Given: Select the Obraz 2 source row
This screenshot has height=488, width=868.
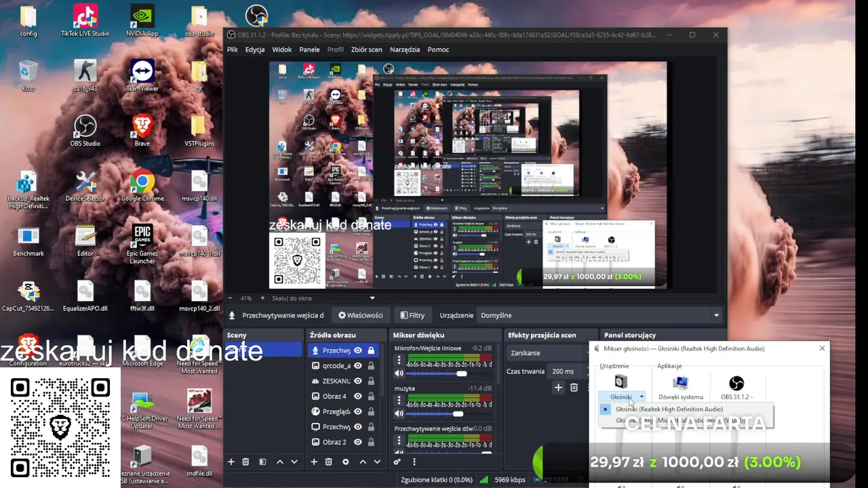Looking at the screenshot, I should (x=343, y=442).
